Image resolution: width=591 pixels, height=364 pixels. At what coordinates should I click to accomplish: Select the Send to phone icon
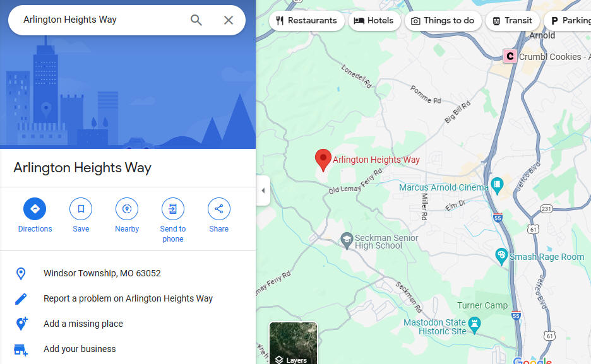pos(172,209)
